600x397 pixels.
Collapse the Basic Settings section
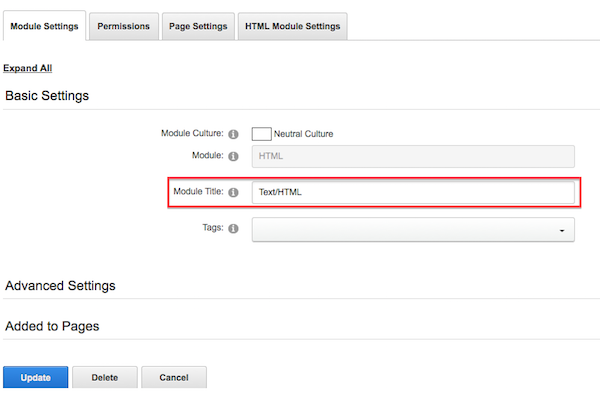tap(47, 95)
